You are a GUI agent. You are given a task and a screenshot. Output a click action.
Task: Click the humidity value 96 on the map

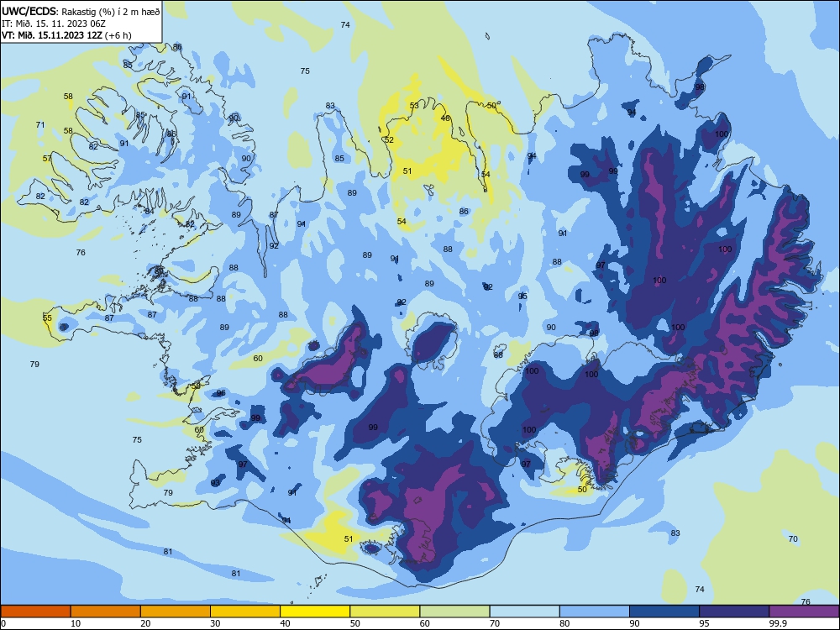click(x=221, y=393)
